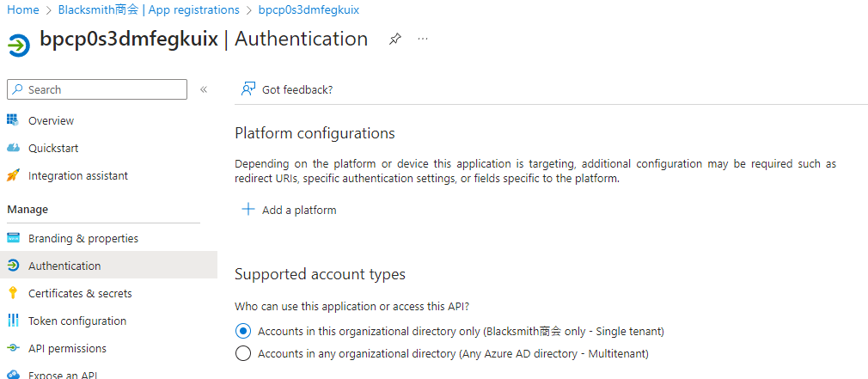
Task: Open the more options ellipsis menu
Action: click(x=423, y=40)
